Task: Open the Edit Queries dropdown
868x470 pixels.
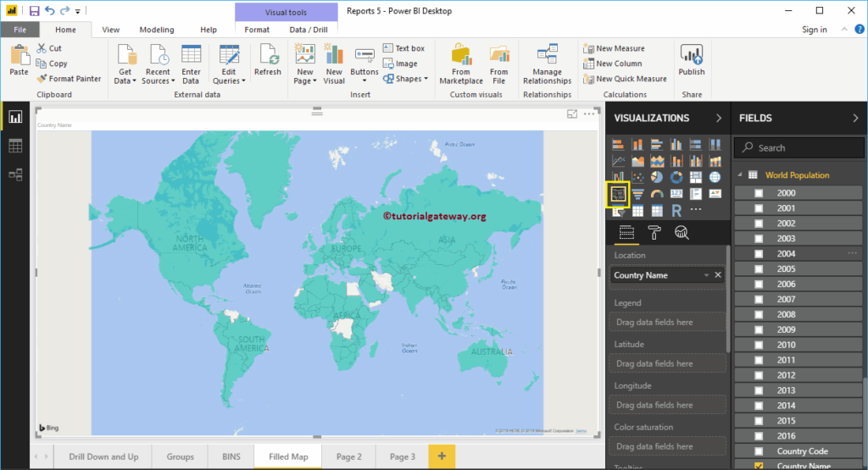Action: coord(243,81)
